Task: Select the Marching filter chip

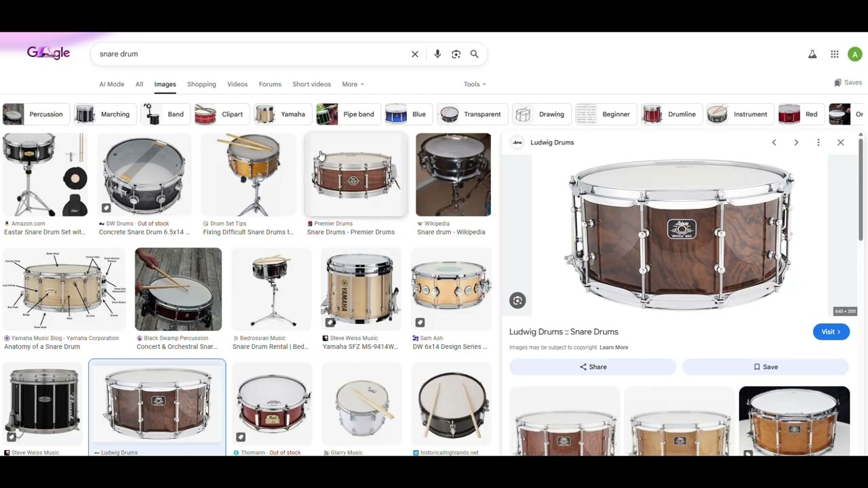Action: click(x=104, y=114)
